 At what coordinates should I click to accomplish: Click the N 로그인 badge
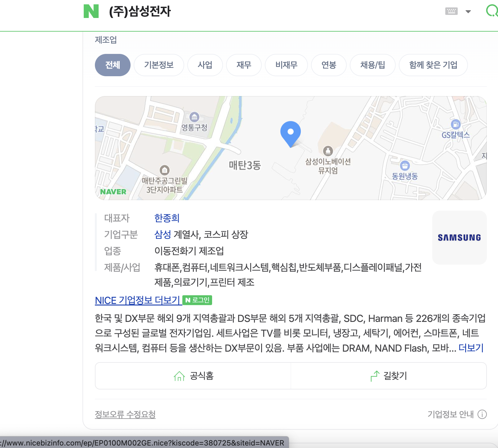pos(197,300)
